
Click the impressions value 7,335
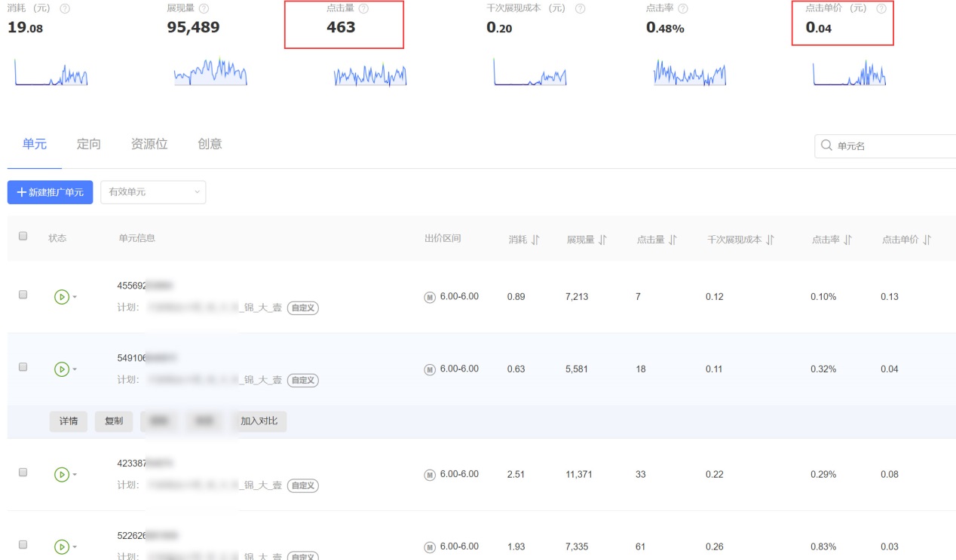(x=577, y=547)
